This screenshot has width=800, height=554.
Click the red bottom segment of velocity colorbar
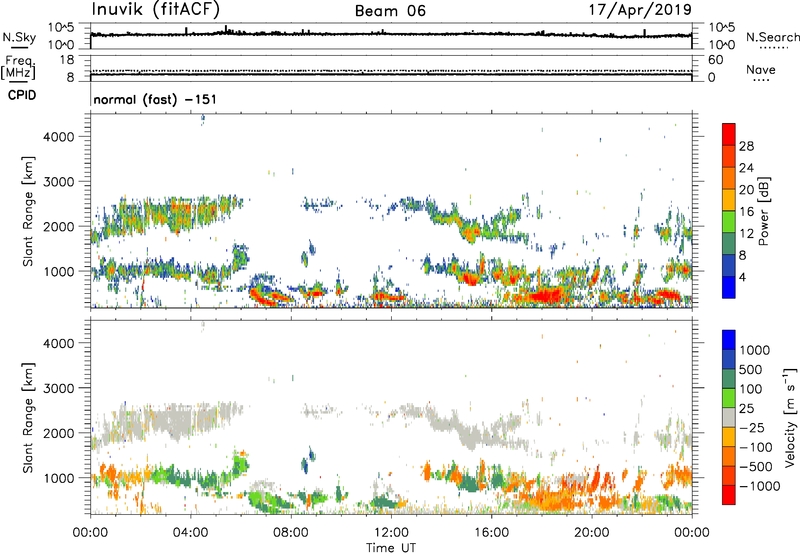pos(729,495)
